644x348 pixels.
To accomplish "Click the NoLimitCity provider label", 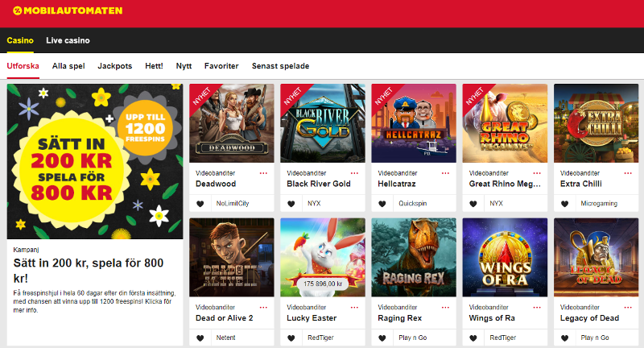I will [233, 203].
